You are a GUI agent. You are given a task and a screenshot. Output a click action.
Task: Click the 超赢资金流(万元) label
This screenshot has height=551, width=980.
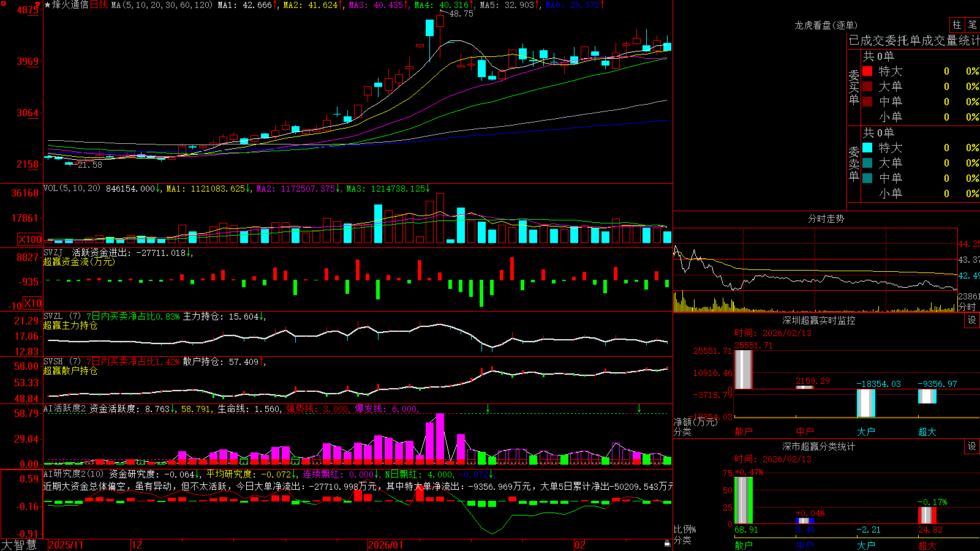[x=79, y=261]
